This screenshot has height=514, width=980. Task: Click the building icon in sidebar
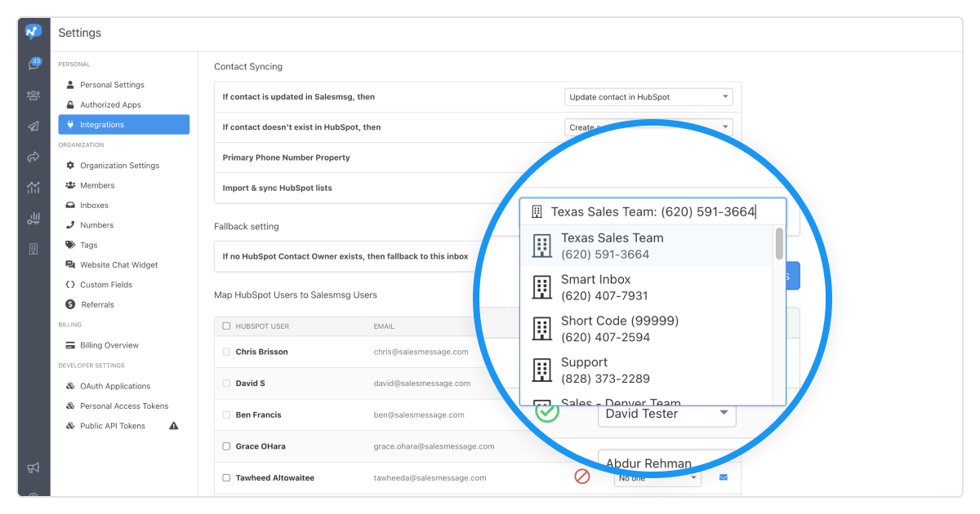pyautogui.click(x=33, y=249)
